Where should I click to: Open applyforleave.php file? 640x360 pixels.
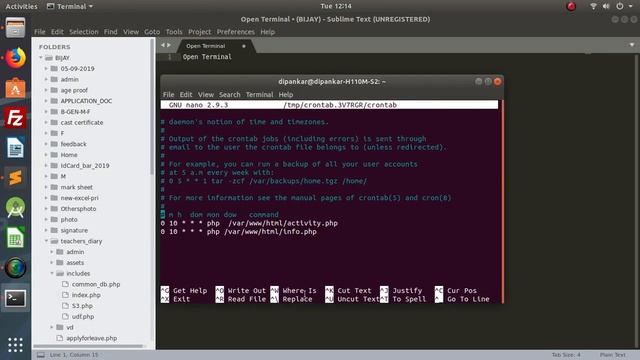[x=91, y=338]
